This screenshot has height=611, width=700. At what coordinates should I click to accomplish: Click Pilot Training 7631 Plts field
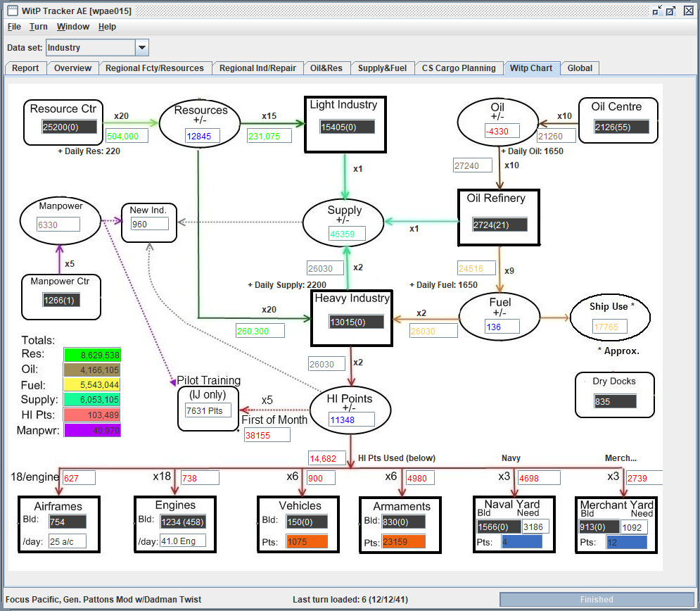tap(208, 410)
